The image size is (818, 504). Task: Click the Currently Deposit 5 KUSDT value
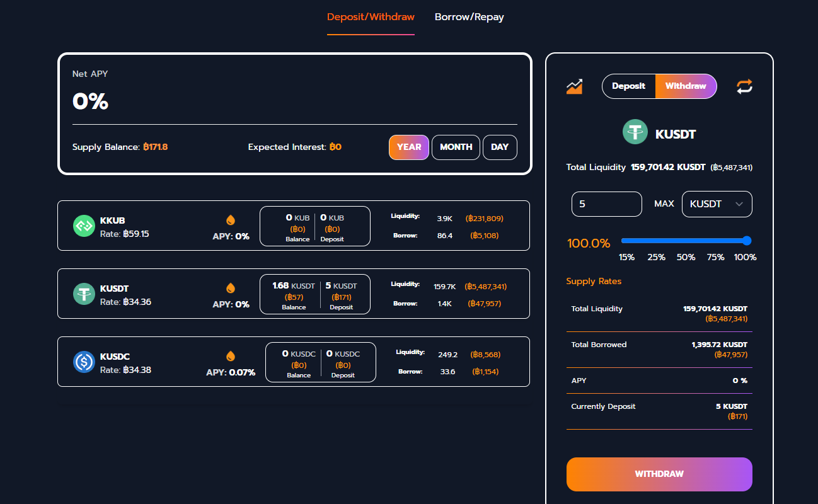coord(732,406)
